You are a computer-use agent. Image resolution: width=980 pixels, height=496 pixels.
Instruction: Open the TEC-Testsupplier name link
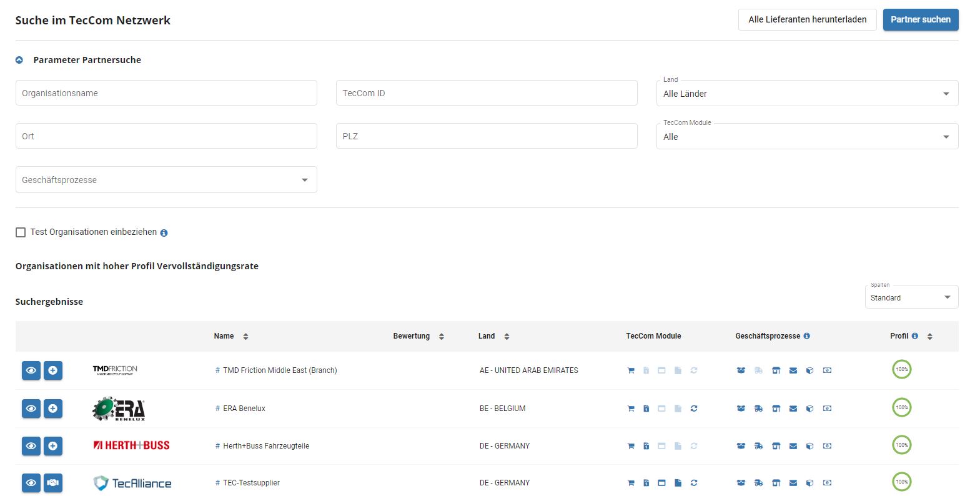[251, 483]
